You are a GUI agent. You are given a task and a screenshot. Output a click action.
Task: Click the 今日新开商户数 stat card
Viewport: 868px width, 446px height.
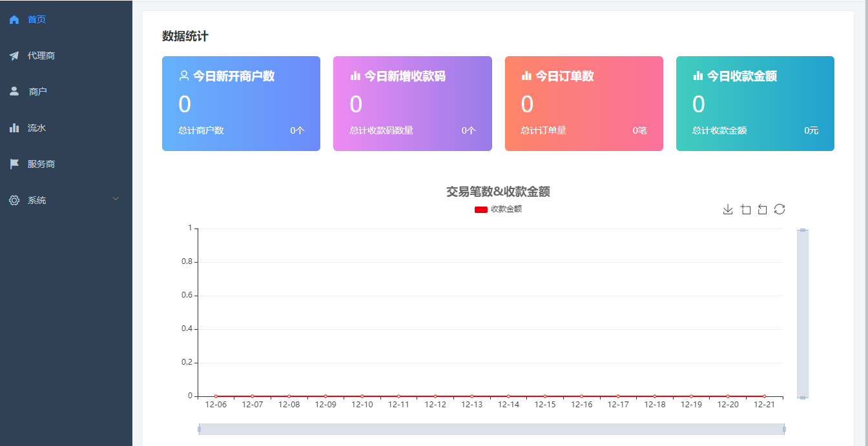[x=241, y=103]
